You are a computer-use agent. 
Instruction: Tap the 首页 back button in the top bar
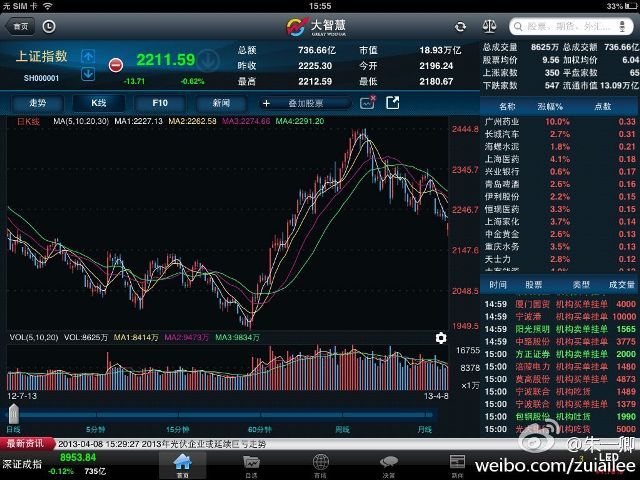(x=20, y=27)
